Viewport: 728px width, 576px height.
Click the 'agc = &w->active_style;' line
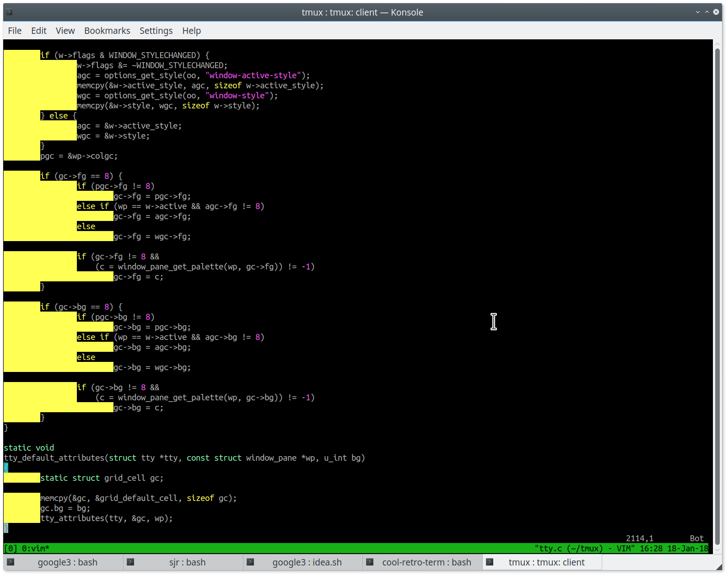tap(129, 126)
